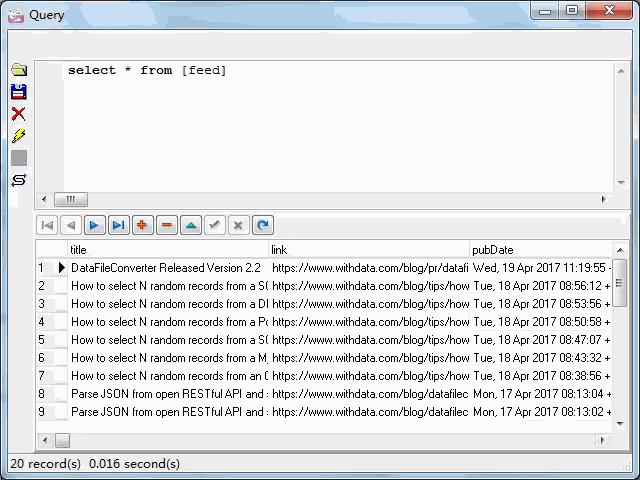The height and width of the screenshot is (480, 640).
Task: Minimize the Query window
Action: coord(545,10)
